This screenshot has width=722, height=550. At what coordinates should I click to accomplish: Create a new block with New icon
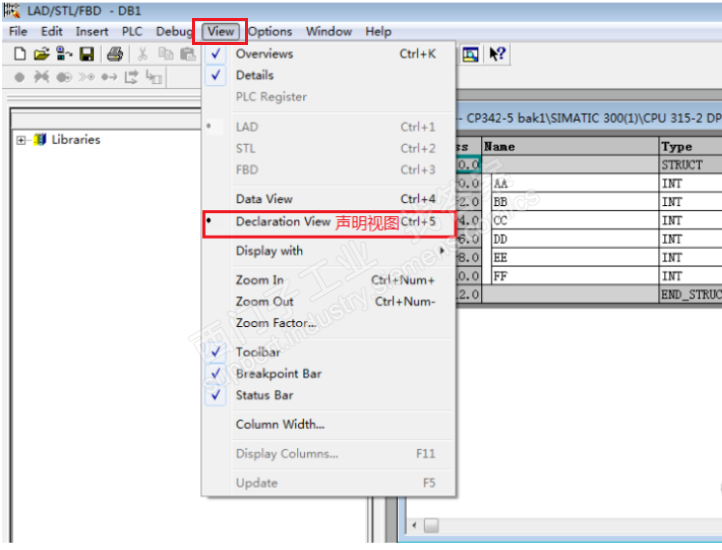[20, 54]
